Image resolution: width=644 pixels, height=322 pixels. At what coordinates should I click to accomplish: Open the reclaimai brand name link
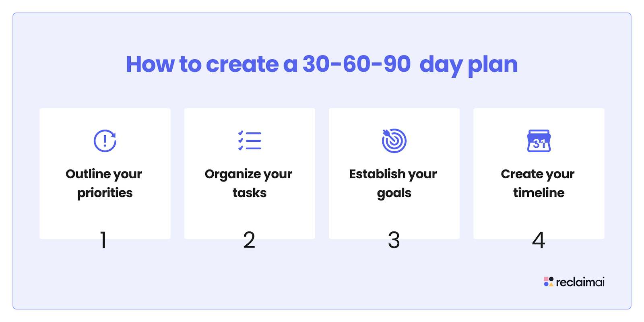coord(580,282)
